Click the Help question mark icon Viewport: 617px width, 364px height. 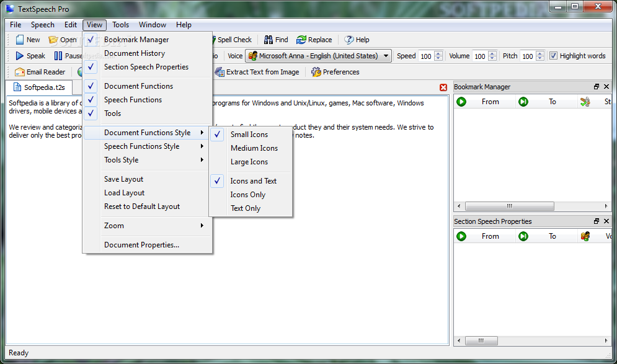(x=348, y=40)
